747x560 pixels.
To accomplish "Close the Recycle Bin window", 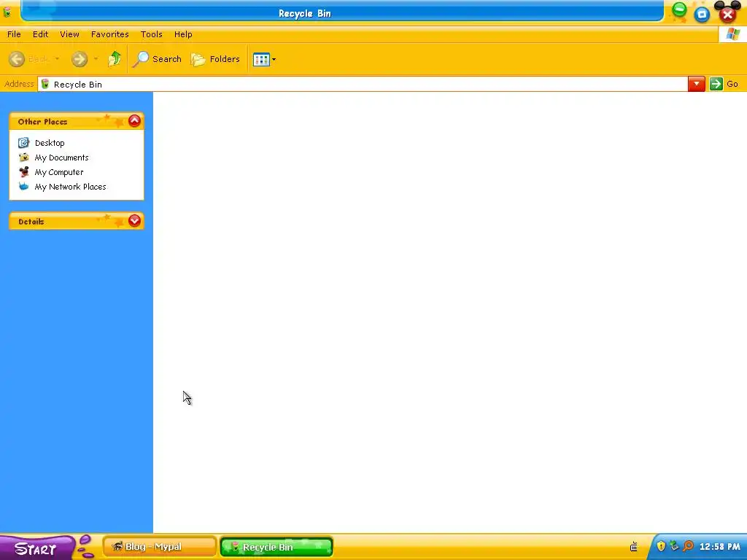I will coord(727,15).
